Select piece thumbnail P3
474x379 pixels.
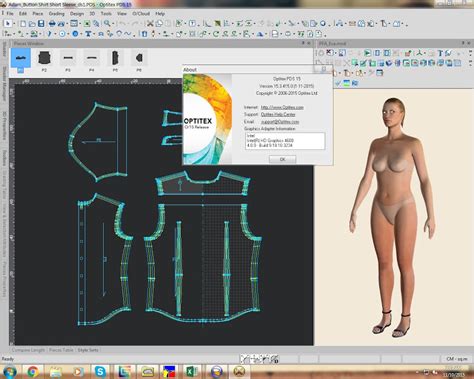point(68,60)
